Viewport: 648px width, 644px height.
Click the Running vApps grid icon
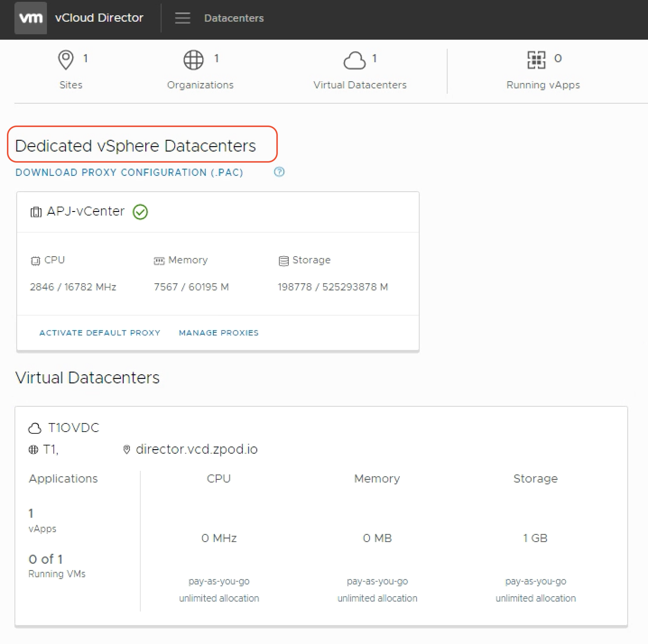536,60
